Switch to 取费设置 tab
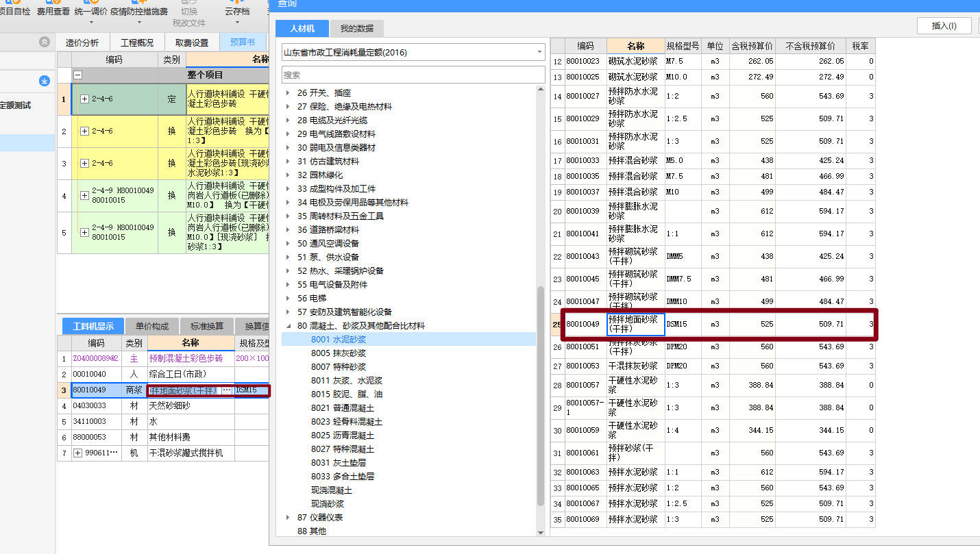980x554 pixels. (192, 42)
